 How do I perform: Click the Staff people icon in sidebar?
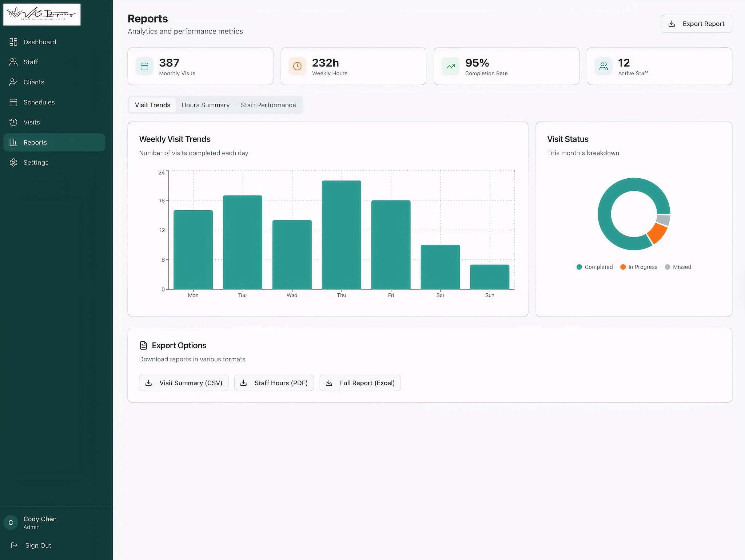(13, 62)
